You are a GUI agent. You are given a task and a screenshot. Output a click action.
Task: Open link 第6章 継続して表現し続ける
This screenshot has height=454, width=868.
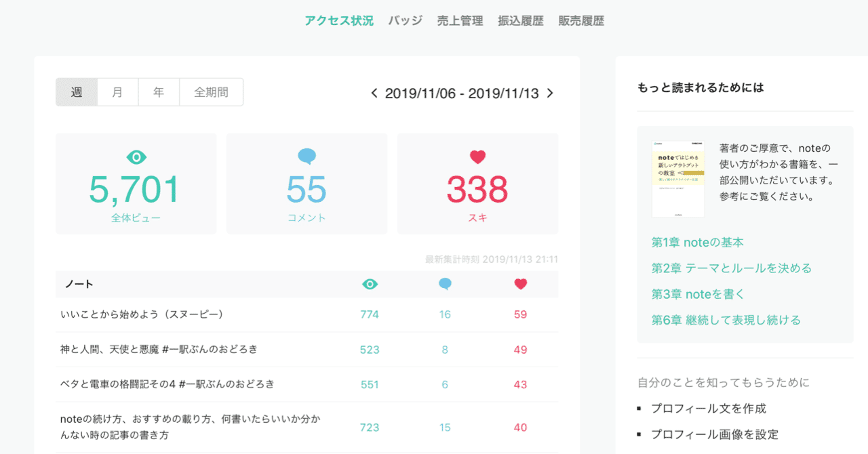coord(726,320)
